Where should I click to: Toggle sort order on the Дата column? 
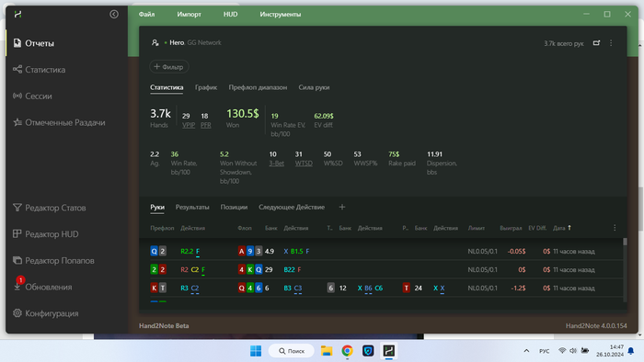(562, 228)
